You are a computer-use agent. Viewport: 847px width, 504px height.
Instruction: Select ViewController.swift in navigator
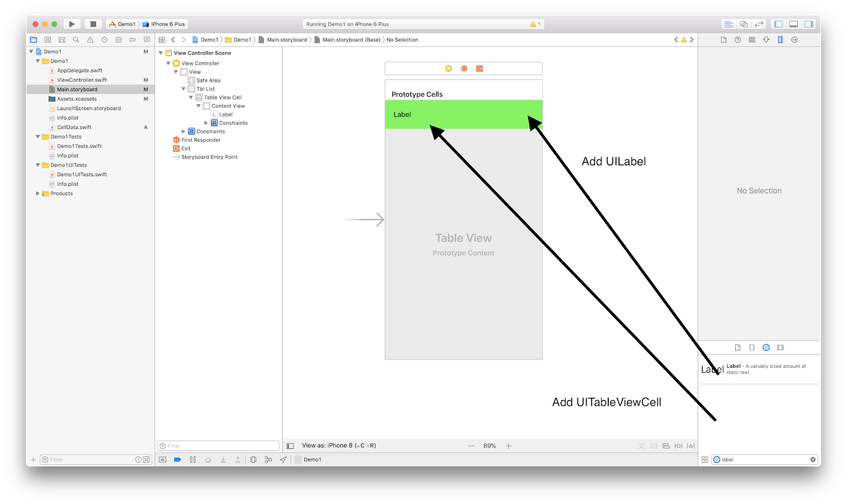82,80
